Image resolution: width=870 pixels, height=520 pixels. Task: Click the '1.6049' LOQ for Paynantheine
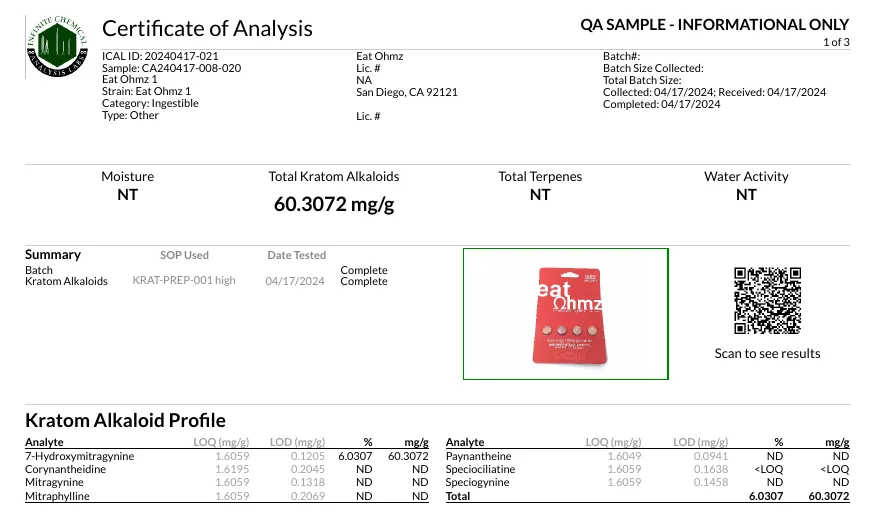[x=624, y=456]
